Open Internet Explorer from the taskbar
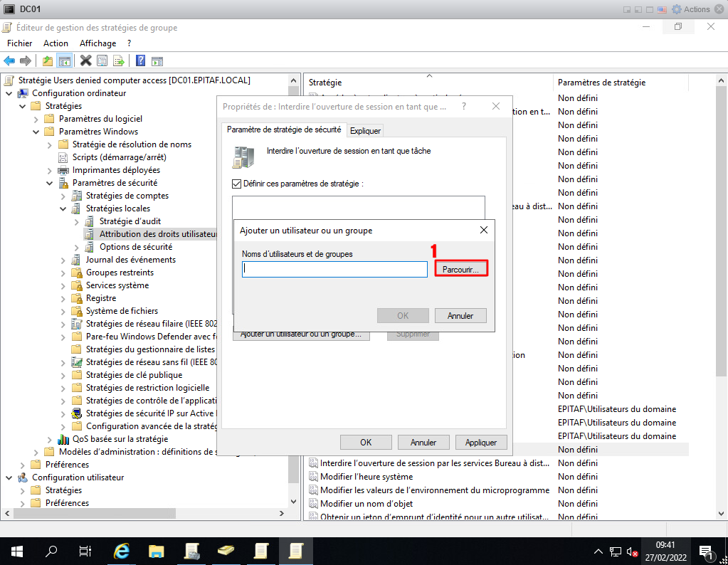The image size is (728, 565). pos(122,551)
